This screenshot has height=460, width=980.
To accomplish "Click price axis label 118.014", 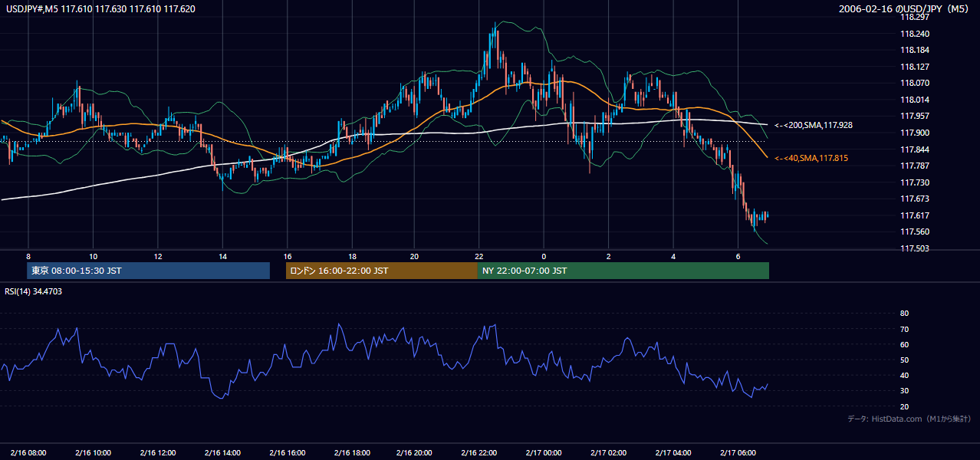I will click(915, 100).
